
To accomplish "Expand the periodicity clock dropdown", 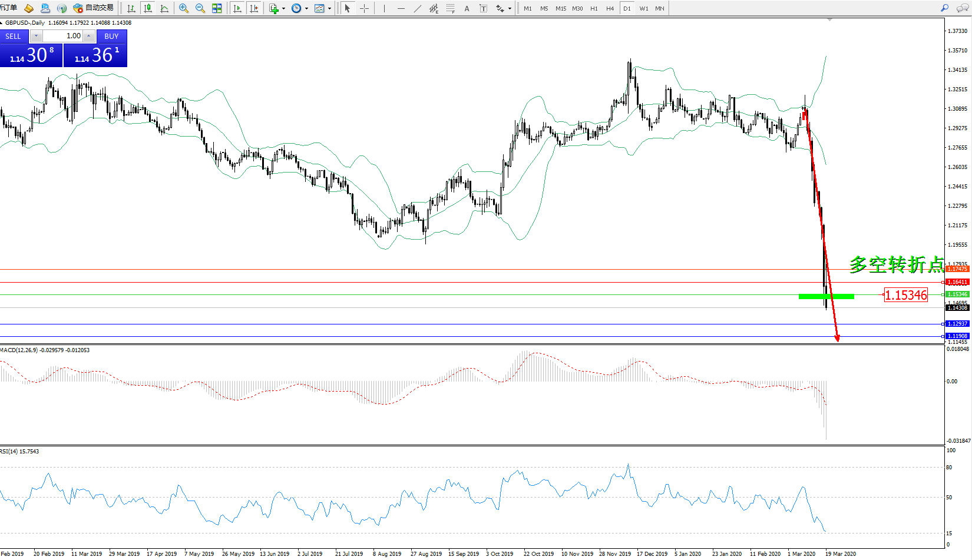I will tap(306, 9).
